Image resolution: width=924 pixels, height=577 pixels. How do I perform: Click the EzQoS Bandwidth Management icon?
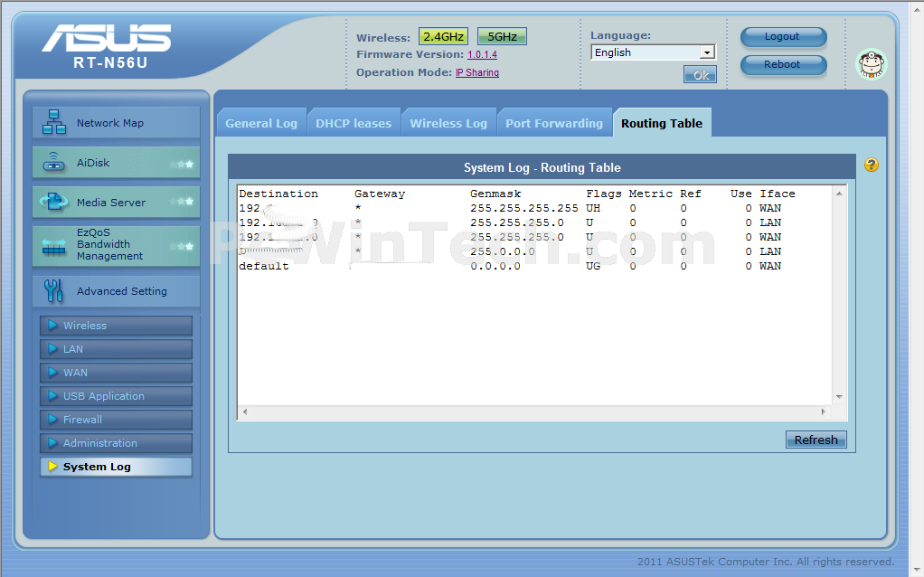tap(53, 246)
